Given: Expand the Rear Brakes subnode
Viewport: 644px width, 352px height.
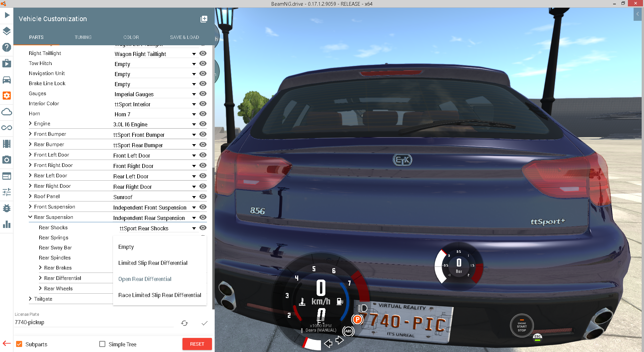Looking at the screenshot, I should [x=40, y=268].
